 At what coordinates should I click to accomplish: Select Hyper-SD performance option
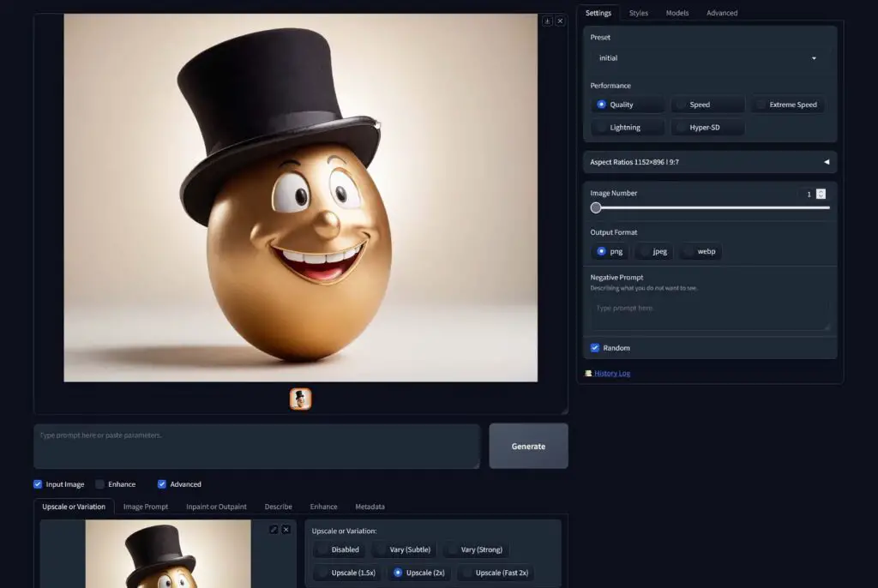coord(707,127)
